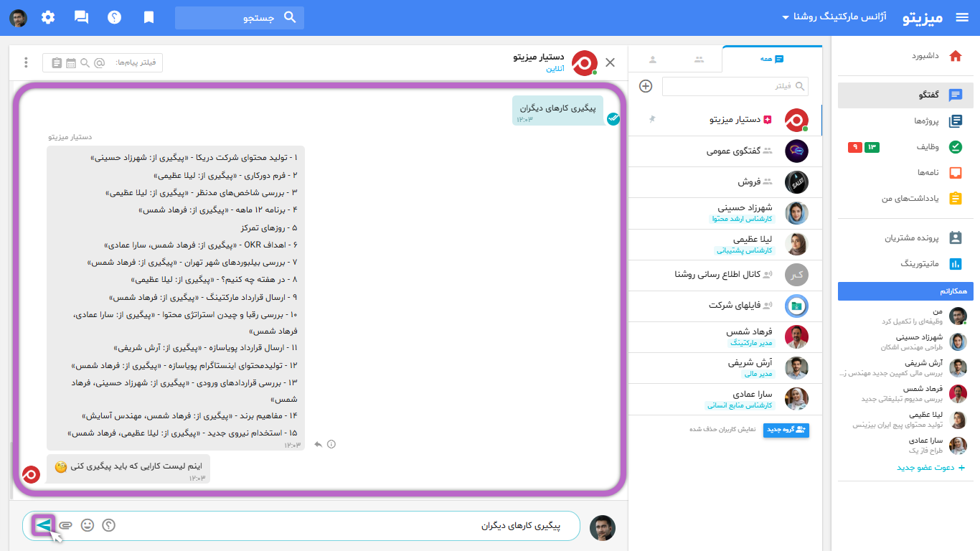Open the three-dot chat options menu
This screenshot has height=551, width=980.
coord(27,62)
